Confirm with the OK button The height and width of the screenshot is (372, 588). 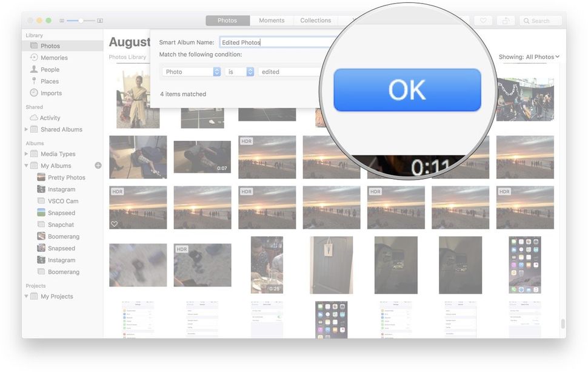coord(407,89)
